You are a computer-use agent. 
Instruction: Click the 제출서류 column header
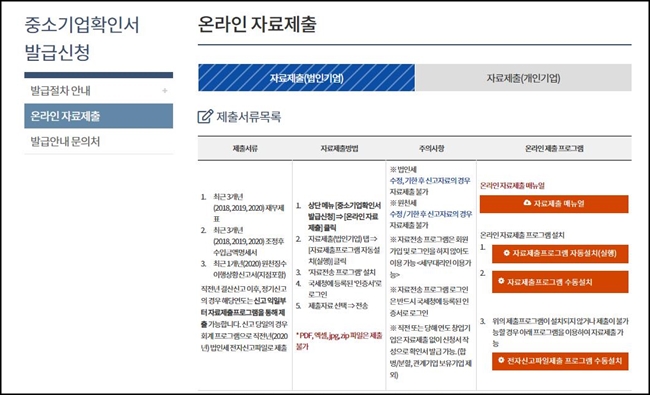click(x=245, y=148)
